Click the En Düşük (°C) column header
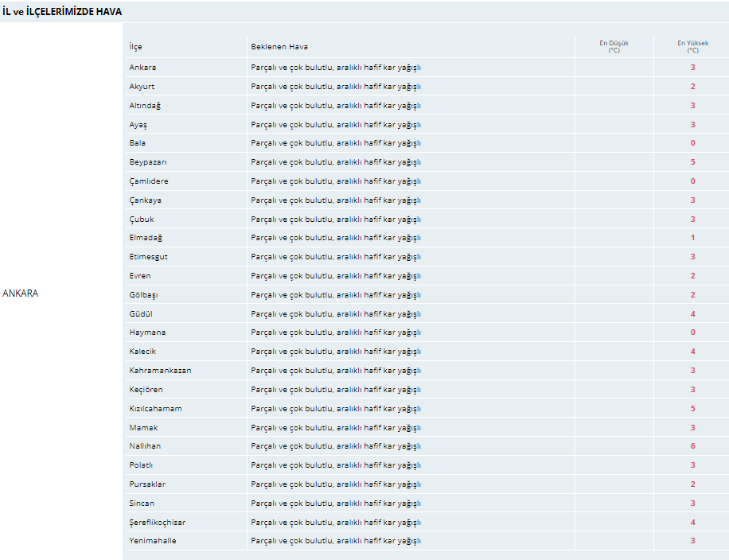729x560 pixels. point(614,46)
